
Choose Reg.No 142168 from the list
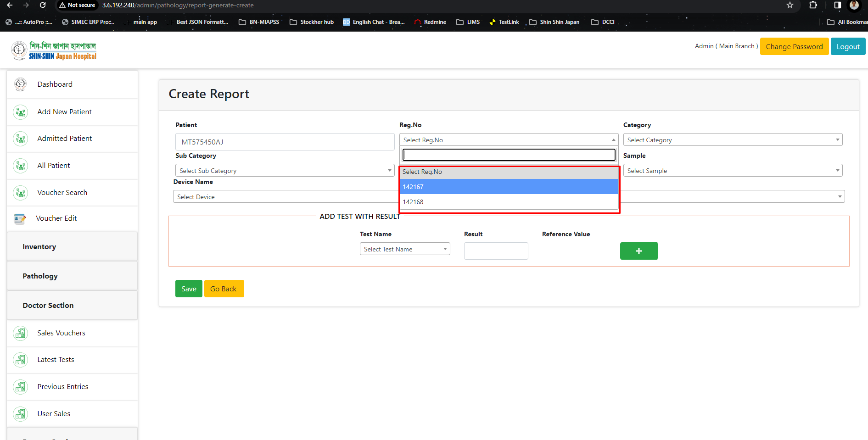(x=509, y=202)
